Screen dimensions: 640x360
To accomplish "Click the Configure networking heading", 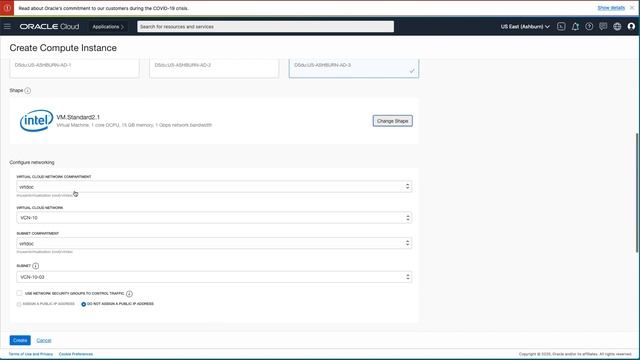I will [x=32, y=162].
